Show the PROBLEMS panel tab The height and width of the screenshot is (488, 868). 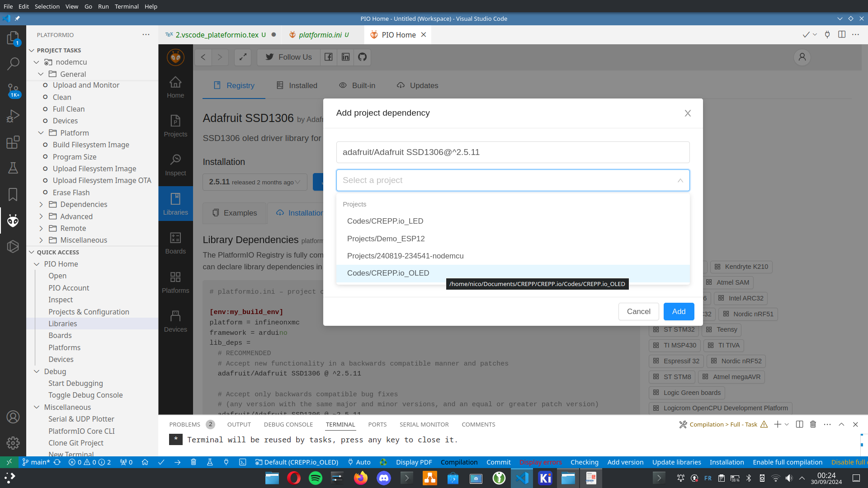(x=184, y=424)
